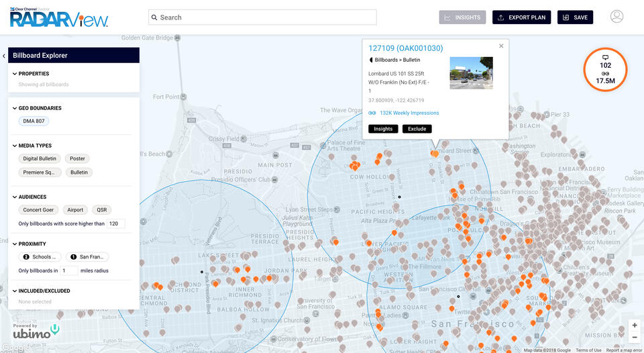Click the Export Plan button
The image size is (644, 353).
(521, 17)
